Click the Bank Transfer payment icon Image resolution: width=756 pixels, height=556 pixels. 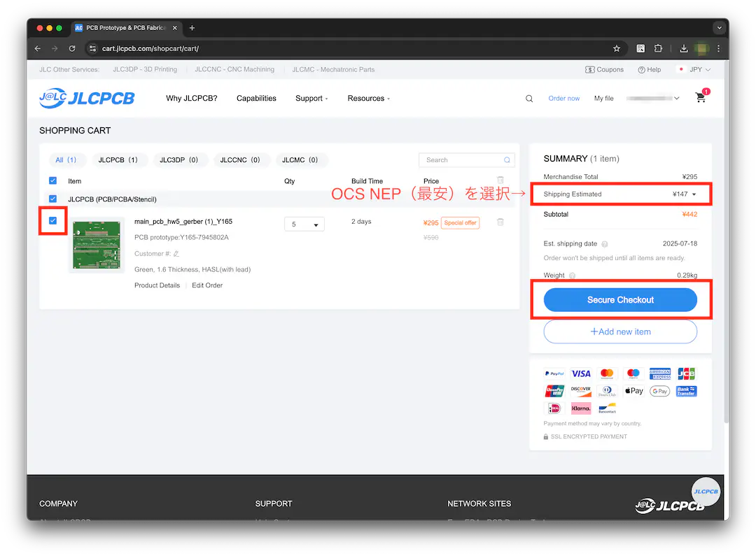point(686,391)
